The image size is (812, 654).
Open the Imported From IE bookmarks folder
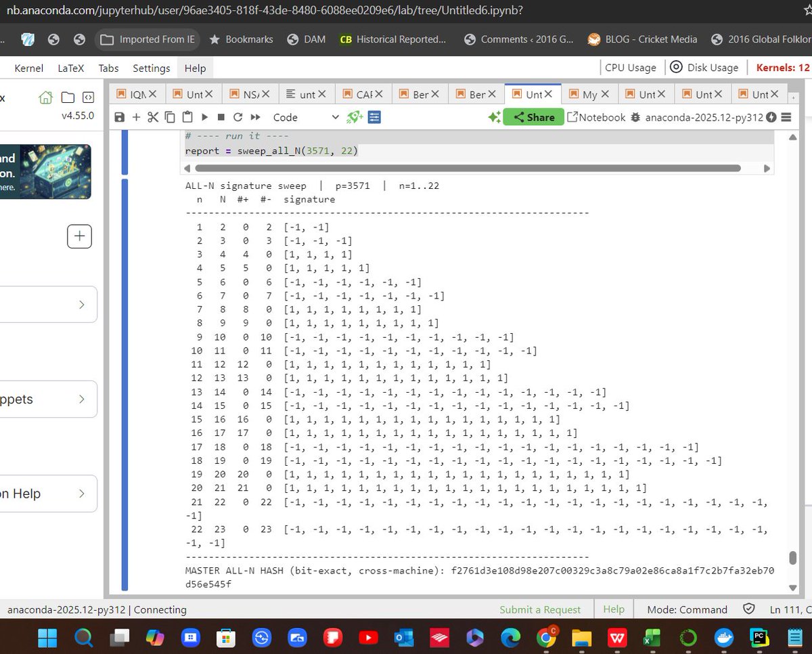pyautogui.click(x=148, y=39)
